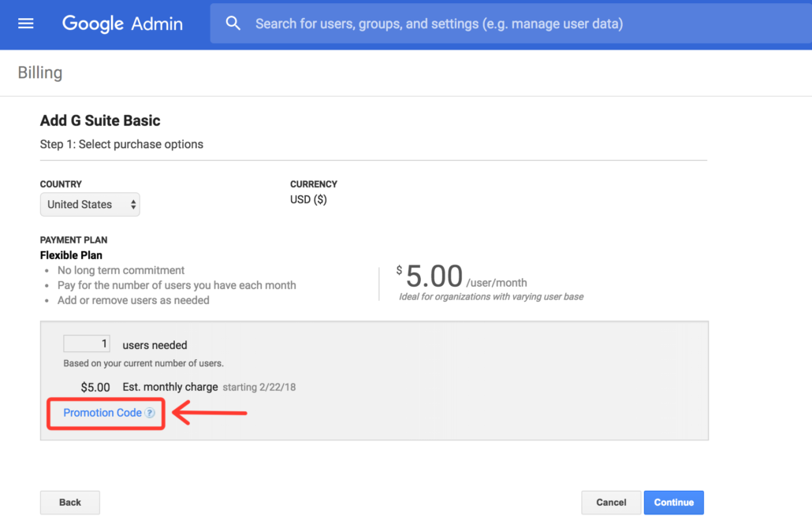Open the Country dropdown showing United States
Viewport: 812px width, 516px height.
(90, 205)
